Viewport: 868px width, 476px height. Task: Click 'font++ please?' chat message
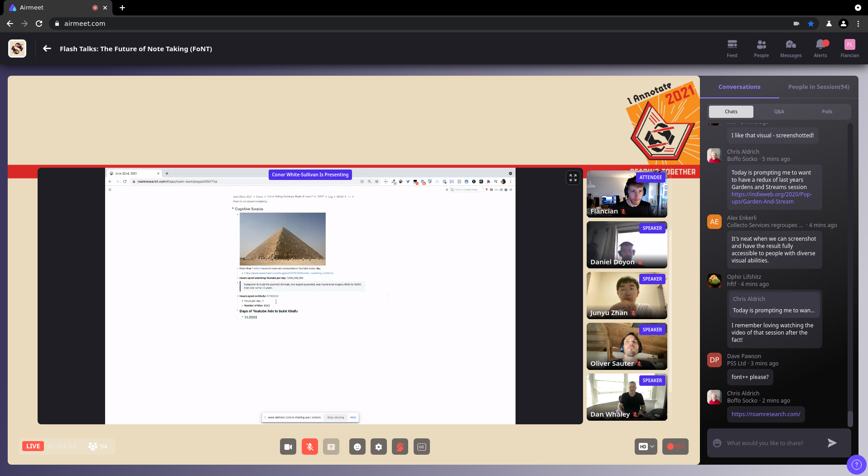(750, 377)
